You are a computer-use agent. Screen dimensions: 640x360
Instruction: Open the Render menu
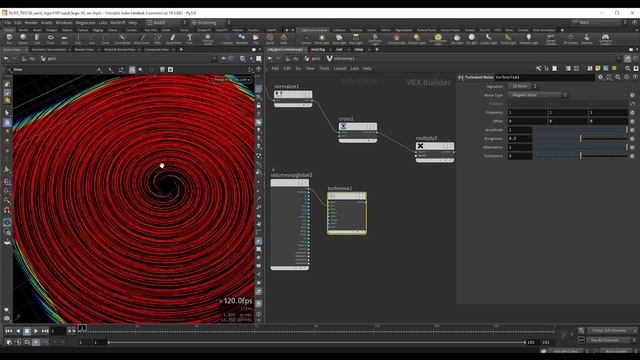[x=31, y=22]
